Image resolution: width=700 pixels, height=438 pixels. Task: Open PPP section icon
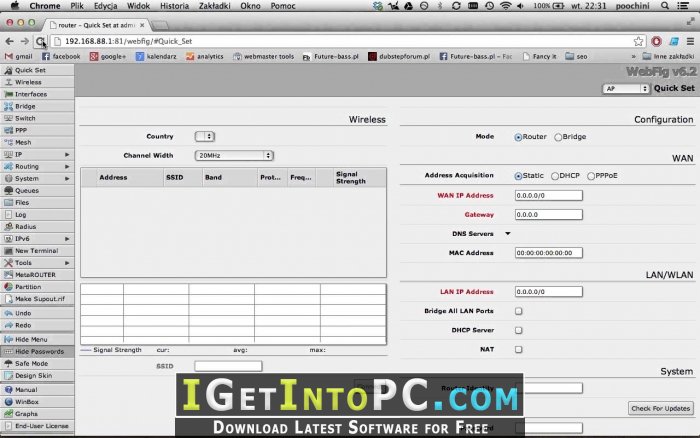coord(8,130)
